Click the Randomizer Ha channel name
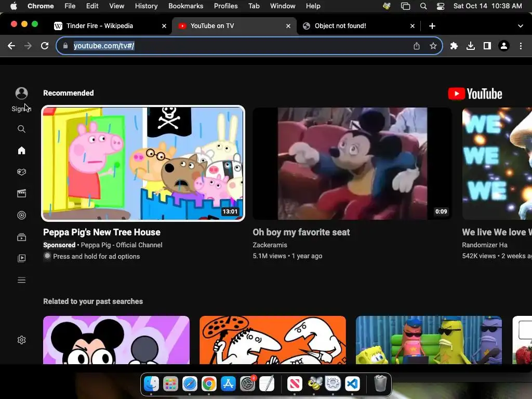 485,245
